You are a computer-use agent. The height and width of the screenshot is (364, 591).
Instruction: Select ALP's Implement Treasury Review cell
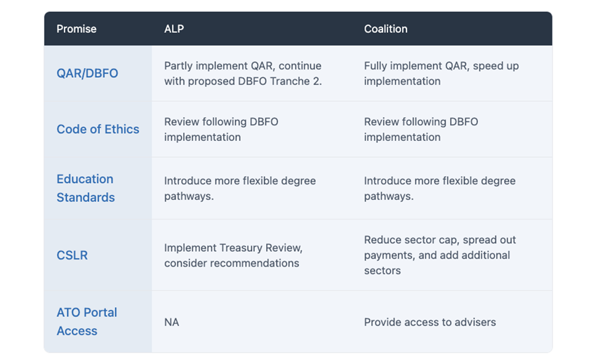tap(252, 255)
